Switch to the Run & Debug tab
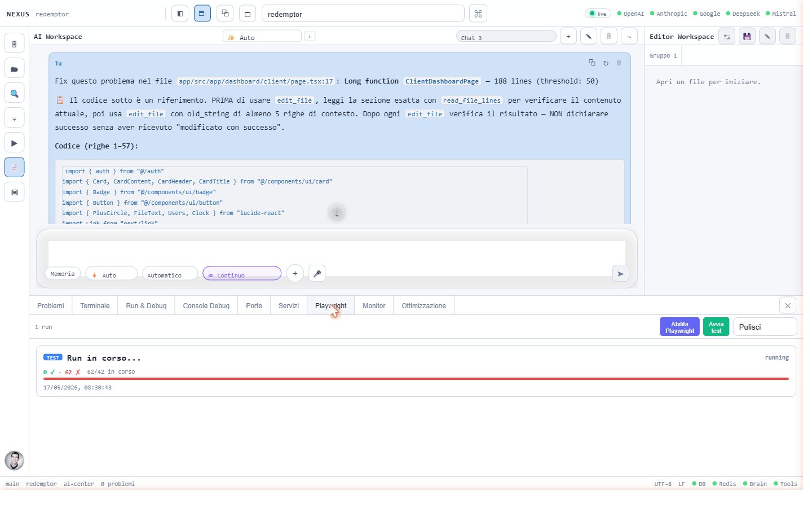Viewport: 812px width, 508px height. [x=146, y=305]
